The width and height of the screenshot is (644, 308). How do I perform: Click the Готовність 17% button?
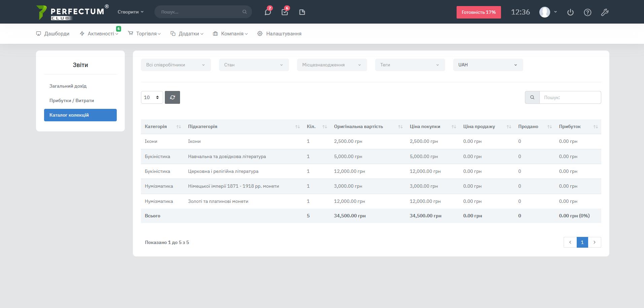(478, 12)
